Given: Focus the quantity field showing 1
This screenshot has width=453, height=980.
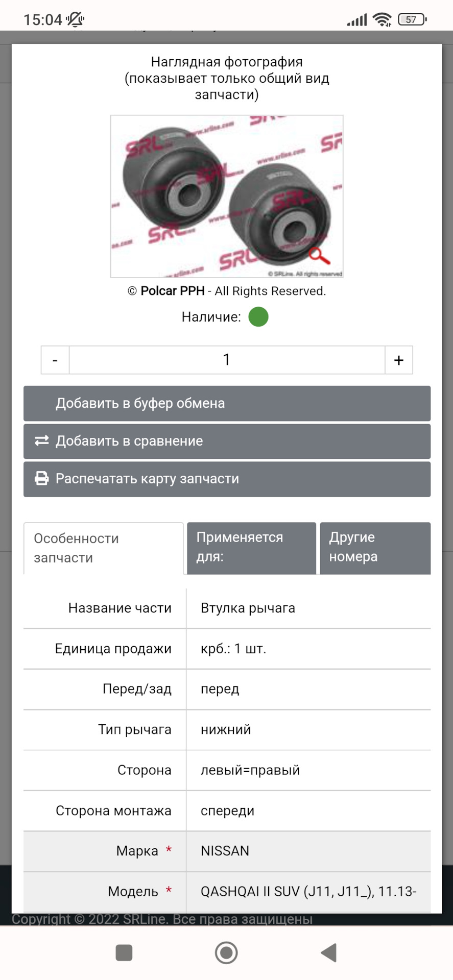Looking at the screenshot, I should coord(227,360).
